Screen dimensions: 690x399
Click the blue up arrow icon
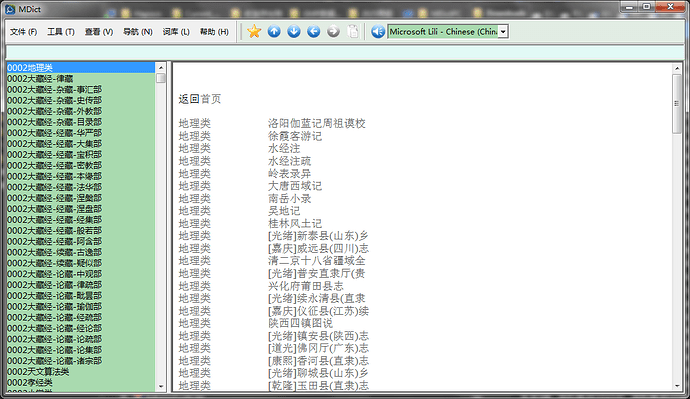[x=274, y=31]
